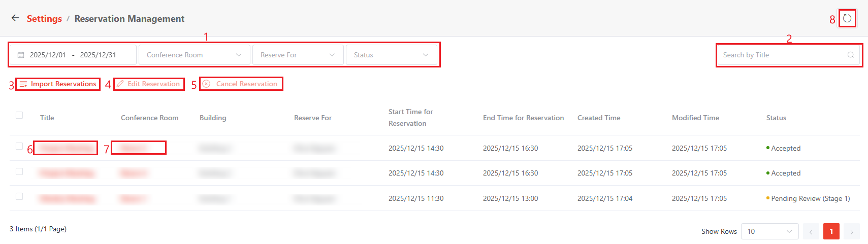The image size is (868, 244).
Task: Focus the Search by Title field
Action: [782, 55]
